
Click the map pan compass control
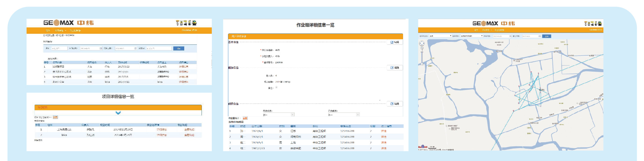pyautogui.click(x=422, y=43)
